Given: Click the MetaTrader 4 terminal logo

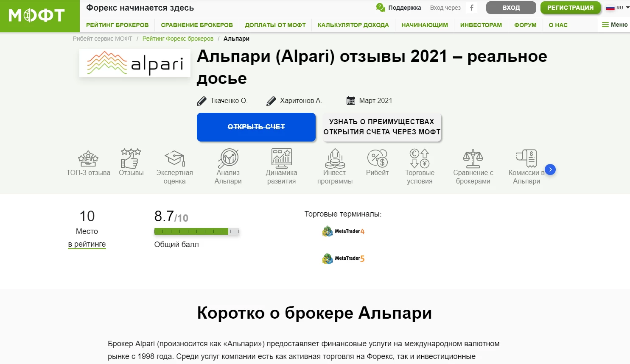Looking at the screenshot, I should [343, 231].
